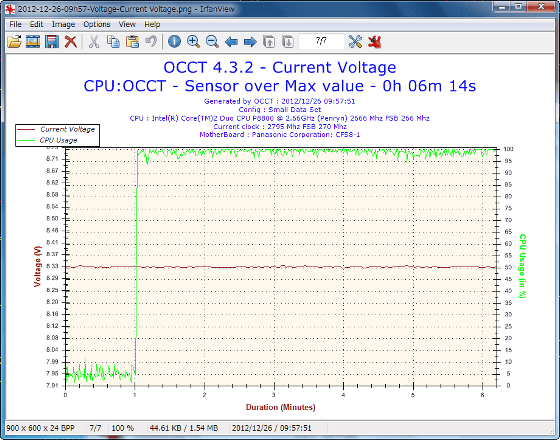
Task: Click the 'Sensor over Max value' heading line
Action: [280, 86]
